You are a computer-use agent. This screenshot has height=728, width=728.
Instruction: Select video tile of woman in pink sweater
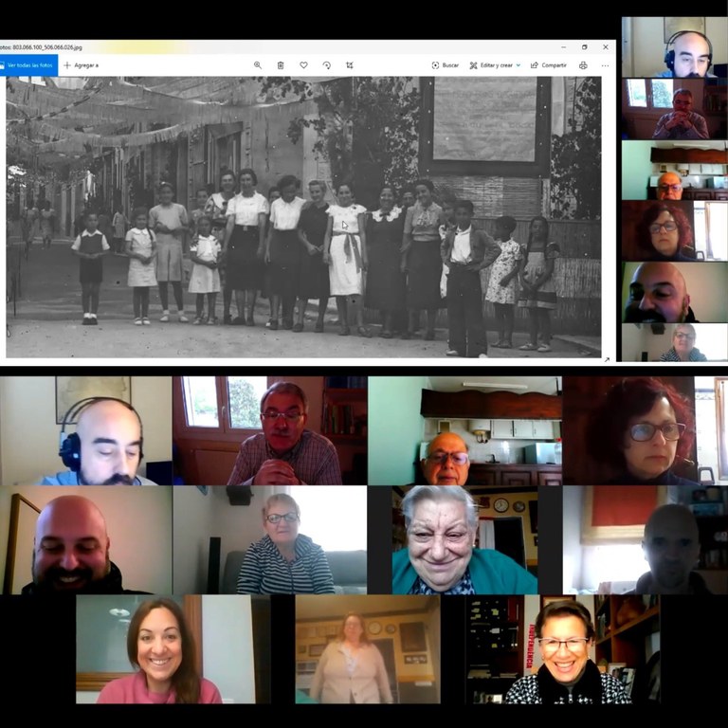[157, 649]
